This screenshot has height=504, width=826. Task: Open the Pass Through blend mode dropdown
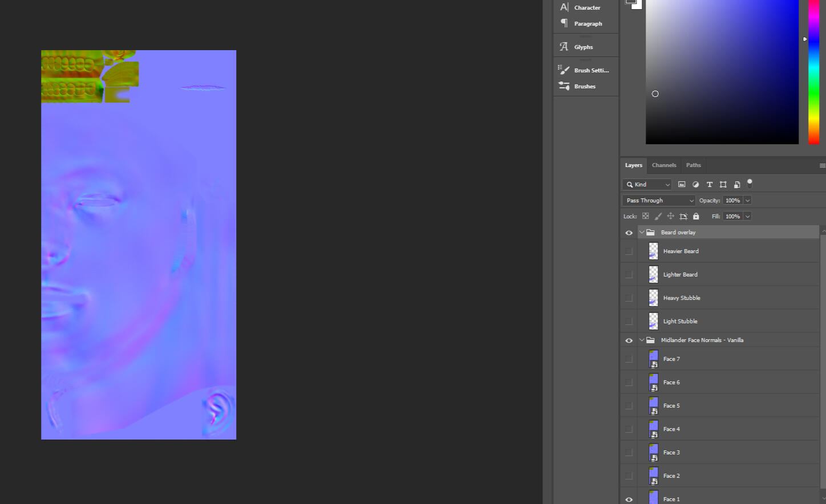(x=658, y=200)
